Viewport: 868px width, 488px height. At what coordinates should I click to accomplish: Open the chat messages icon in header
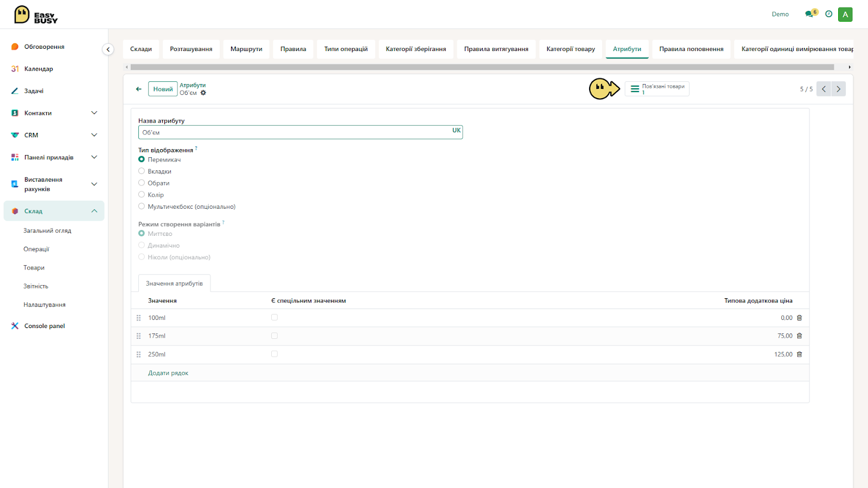click(810, 14)
